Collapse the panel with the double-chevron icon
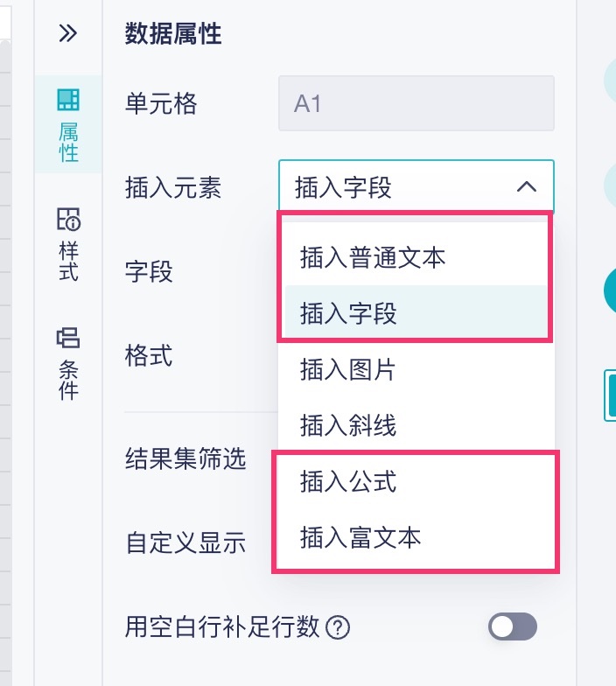This screenshot has height=686, width=616. pyautogui.click(x=68, y=34)
